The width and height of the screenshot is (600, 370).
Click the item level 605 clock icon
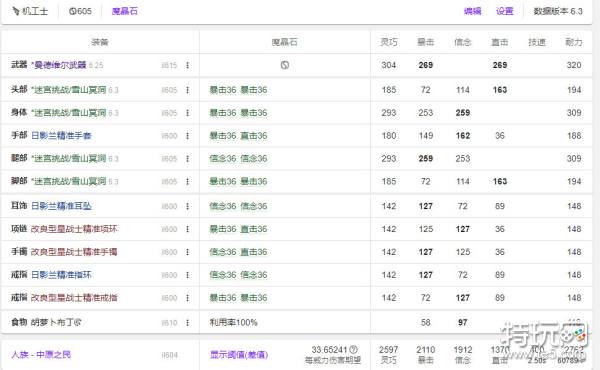(x=72, y=11)
